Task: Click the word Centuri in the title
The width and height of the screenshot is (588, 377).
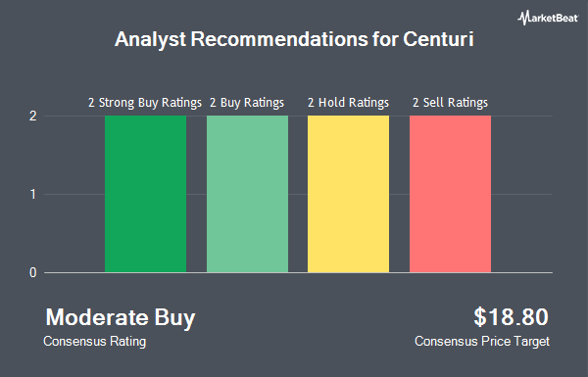Action: point(438,39)
